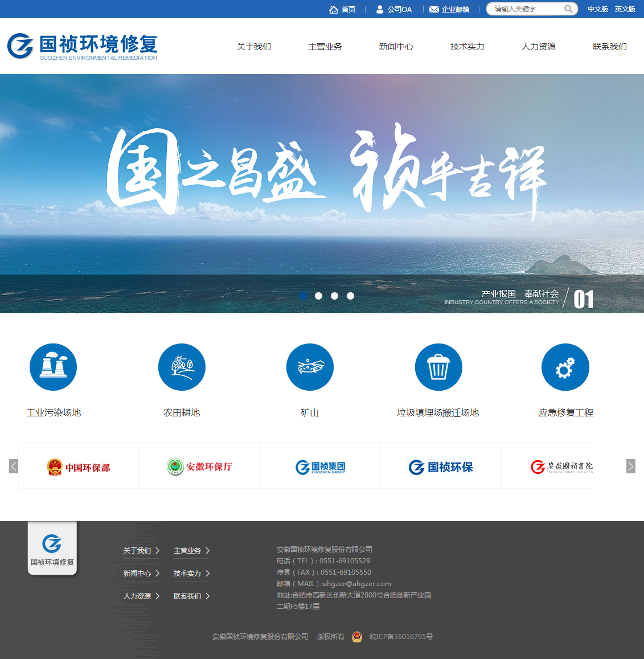Switch to 英文版 language
The image size is (644, 659).
pos(625,9)
